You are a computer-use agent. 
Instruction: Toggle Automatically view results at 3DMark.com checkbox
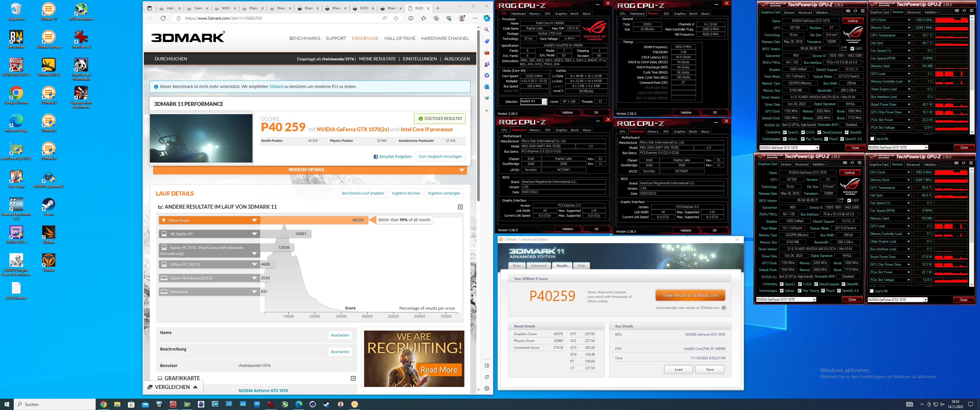click(x=724, y=308)
